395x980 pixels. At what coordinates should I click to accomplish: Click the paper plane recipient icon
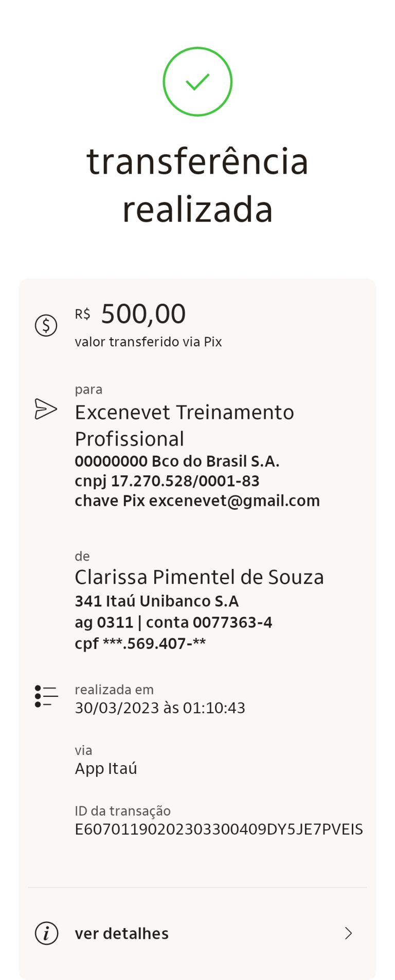(46, 409)
